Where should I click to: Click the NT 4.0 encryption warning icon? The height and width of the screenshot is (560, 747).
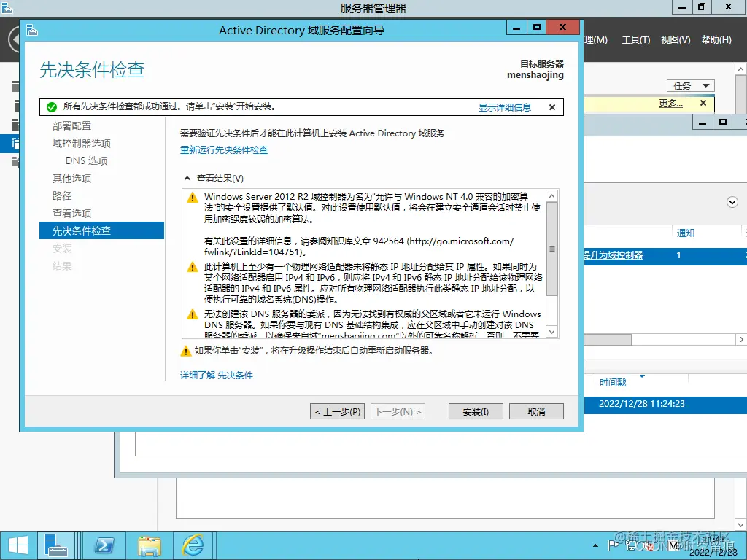pos(193,198)
